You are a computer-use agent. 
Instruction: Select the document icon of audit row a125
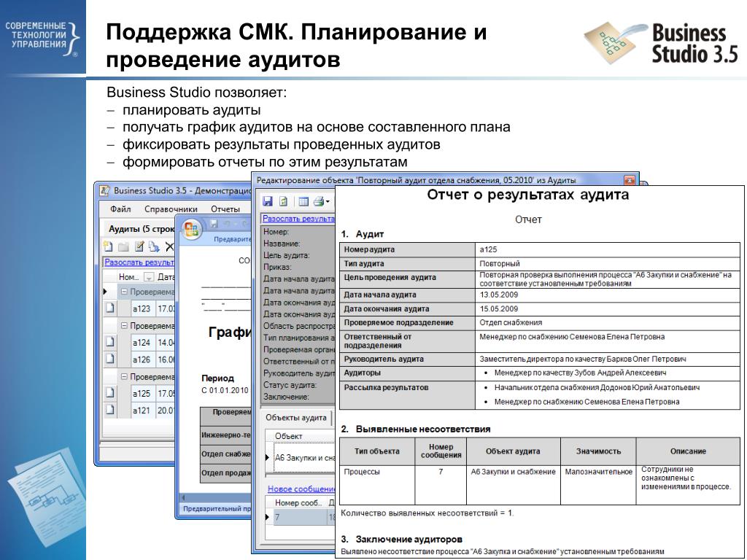(110, 393)
